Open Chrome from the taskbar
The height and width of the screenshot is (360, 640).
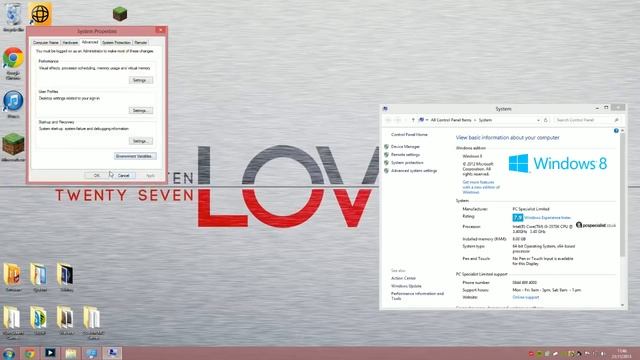pyautogui.click(x=29, y=353)
